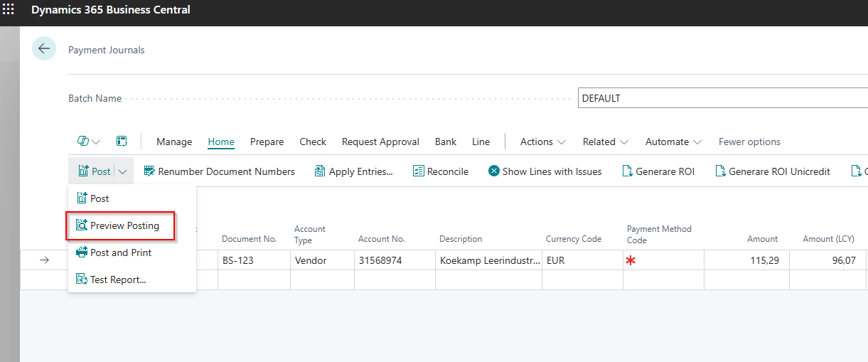The height and width of the screenshot is (362, 868).
Task: Open the Manage tab
Action: (174, 142)
